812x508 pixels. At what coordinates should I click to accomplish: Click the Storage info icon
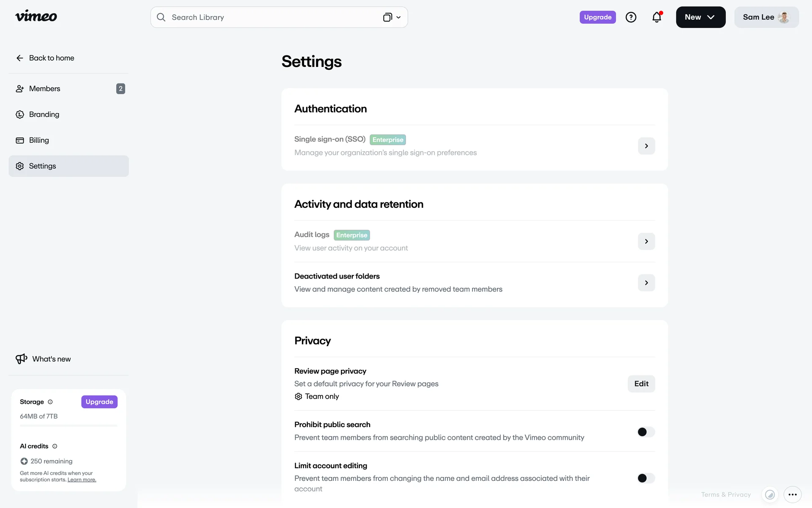(x=50, y=402)
